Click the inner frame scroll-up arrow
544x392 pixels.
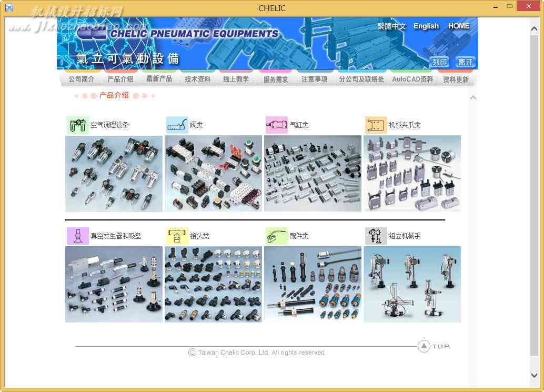473,98
